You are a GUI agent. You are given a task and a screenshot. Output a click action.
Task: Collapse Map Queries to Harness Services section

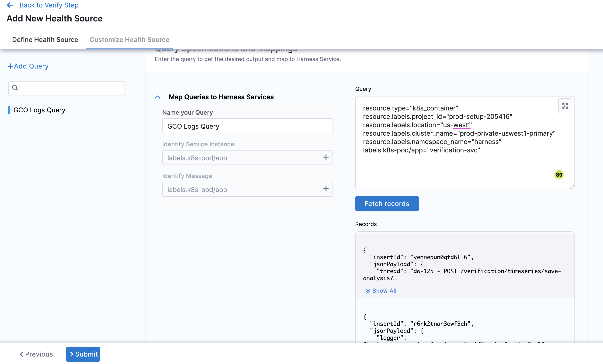[157, 97]
